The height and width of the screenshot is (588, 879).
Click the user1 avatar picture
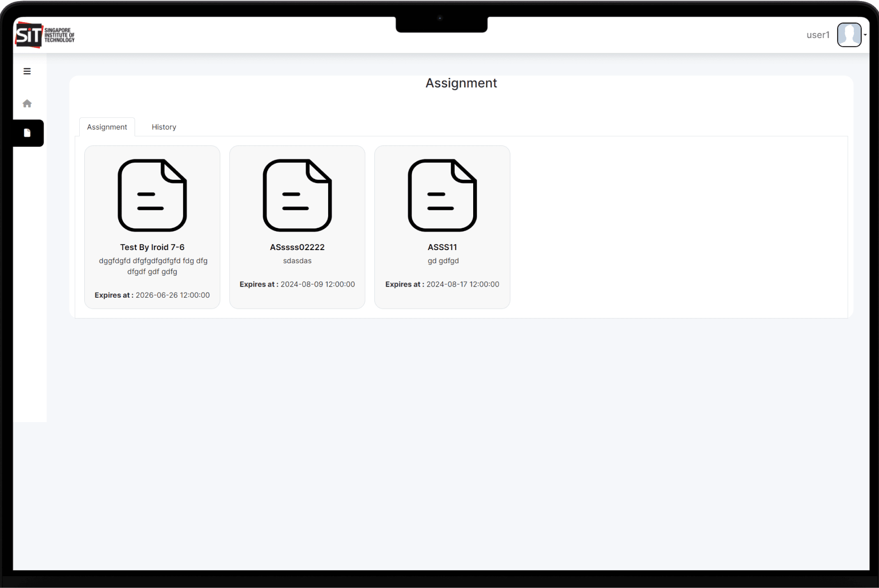coord(849,35)
